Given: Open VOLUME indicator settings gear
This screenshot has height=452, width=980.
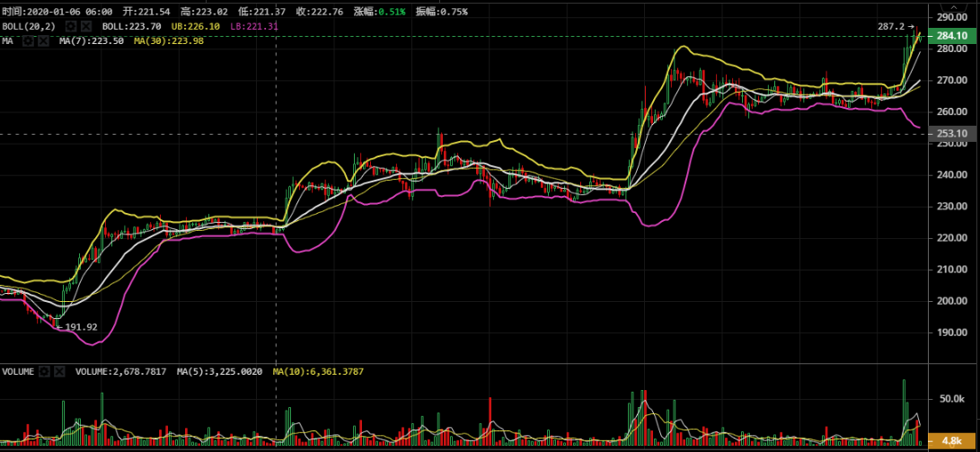Looking at the screenshot, I should point(44,371).
